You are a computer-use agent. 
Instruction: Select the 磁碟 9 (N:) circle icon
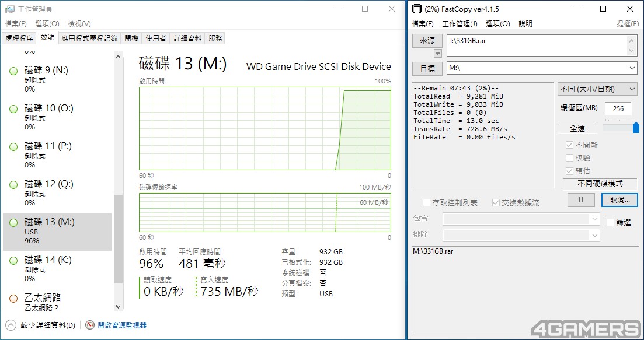point(13,71)
